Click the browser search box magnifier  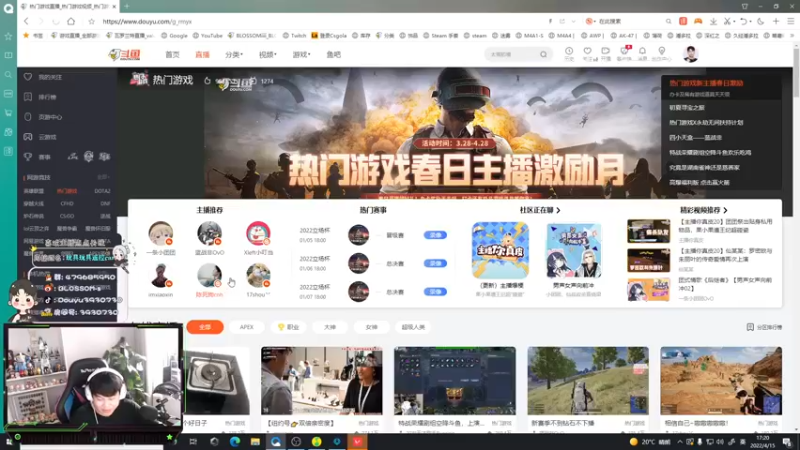668,21
